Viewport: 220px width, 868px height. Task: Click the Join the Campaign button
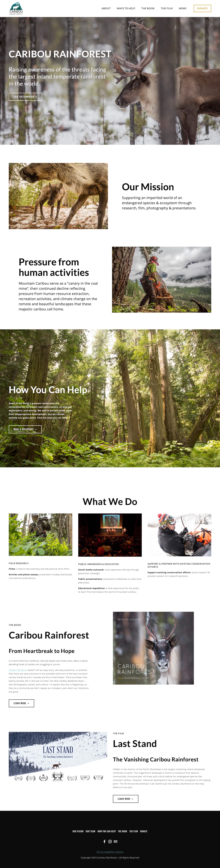pyautogui.click(x=25, y=97)
